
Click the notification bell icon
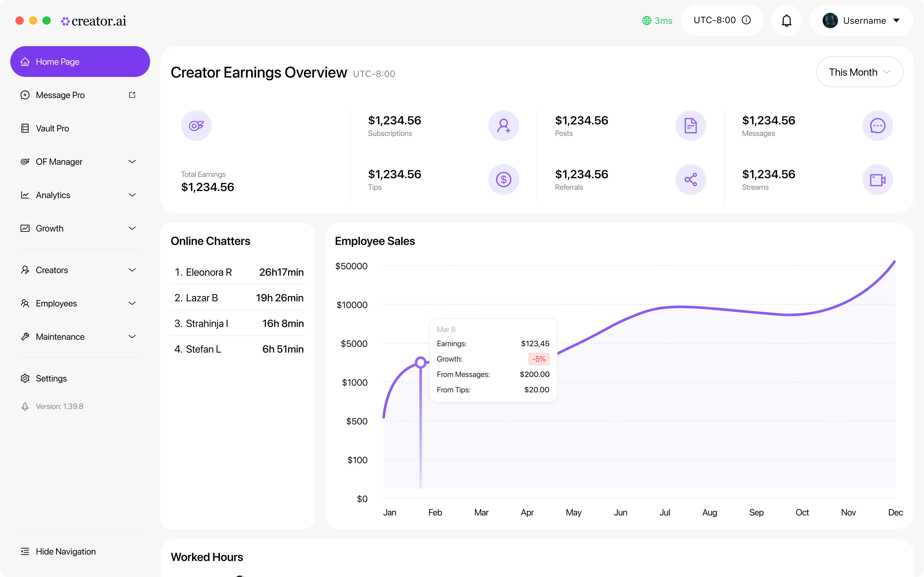point(786,21)
